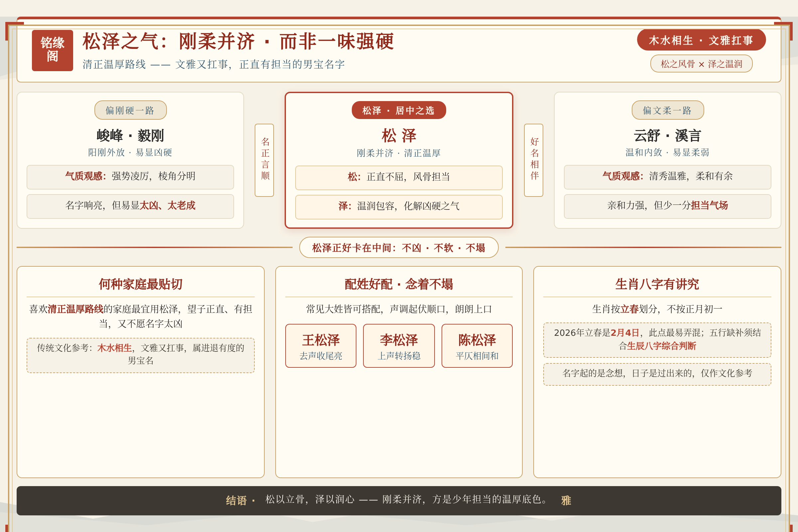Click the 何种家庭最贴切 heading

pos(140,284)
